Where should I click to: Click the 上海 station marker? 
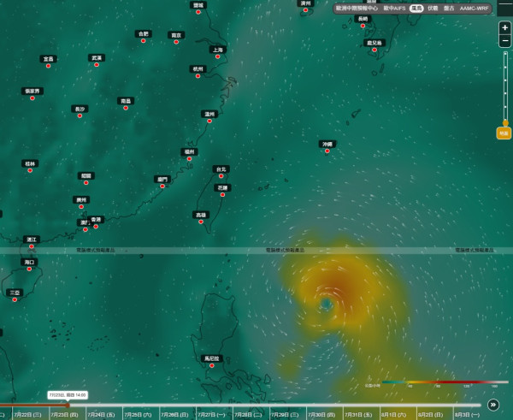click(218, 56)
